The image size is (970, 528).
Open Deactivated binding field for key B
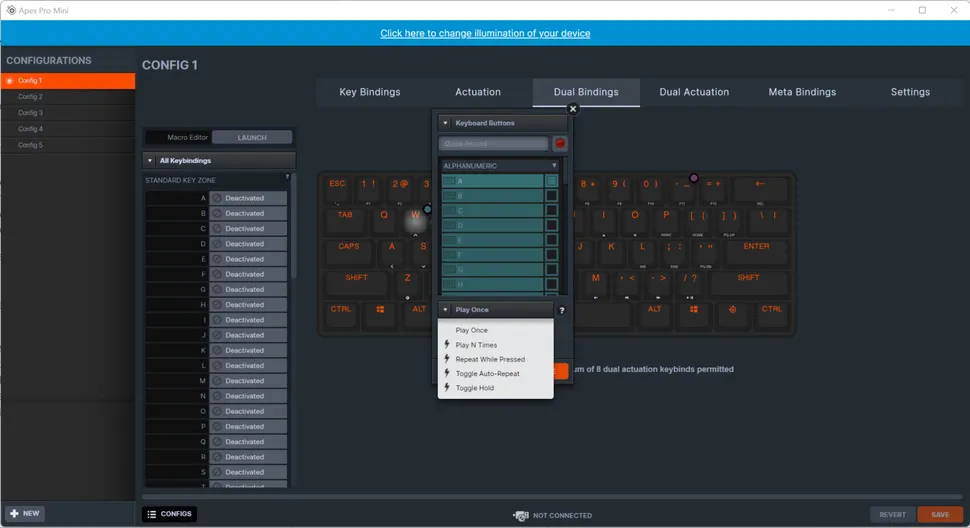point(248,213)
